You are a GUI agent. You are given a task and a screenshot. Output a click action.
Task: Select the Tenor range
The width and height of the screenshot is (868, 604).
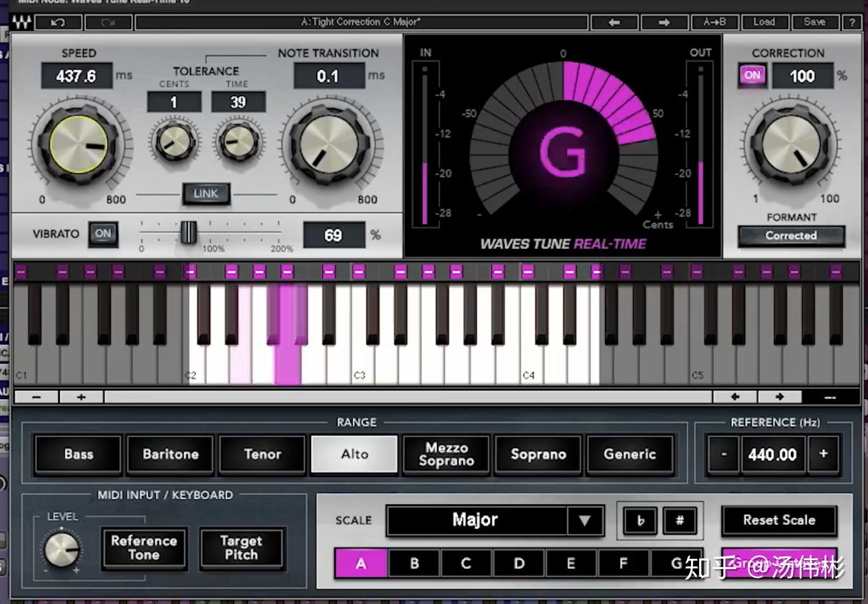(262, 454)
